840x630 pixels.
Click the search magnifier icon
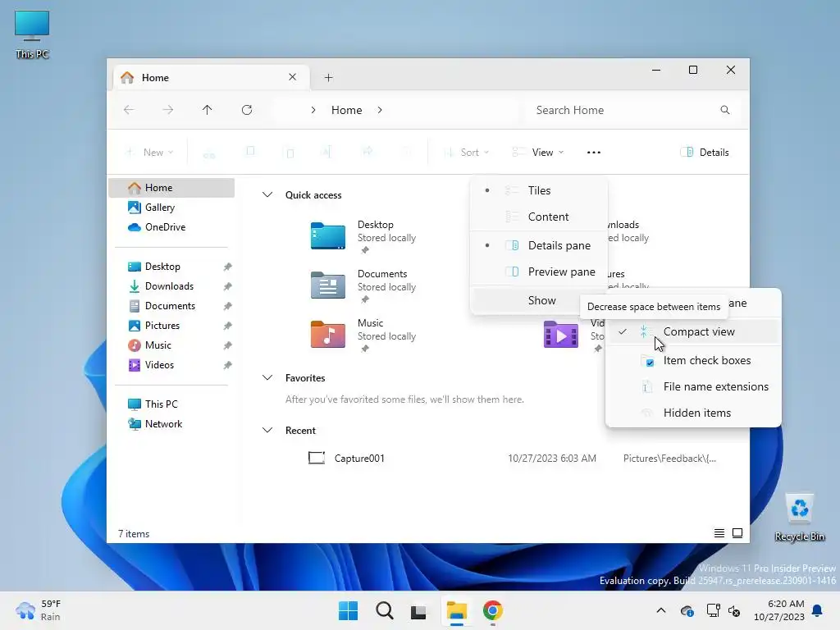click(x=725, y=110)
